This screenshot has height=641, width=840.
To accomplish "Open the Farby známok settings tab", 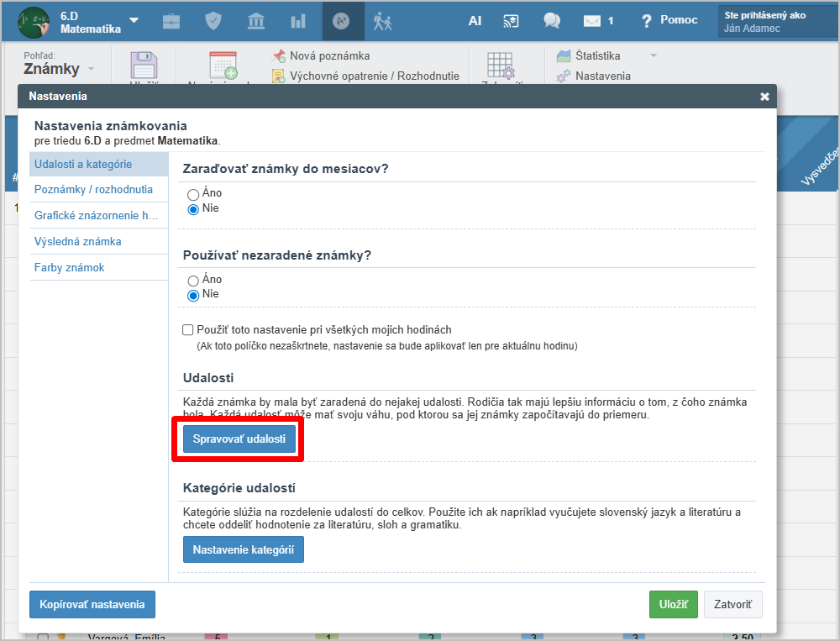I will 69,268.
